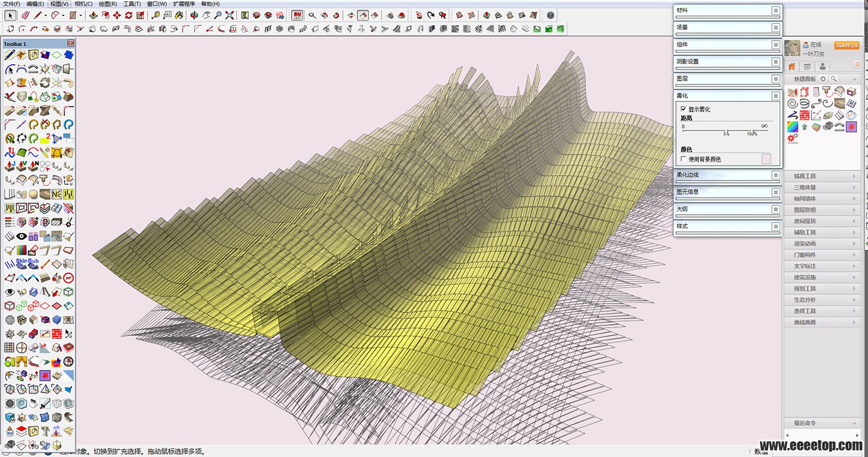Expand the 柔化边线 tray panel
Screen dimensions: 868x457
(x=728, y=175)
